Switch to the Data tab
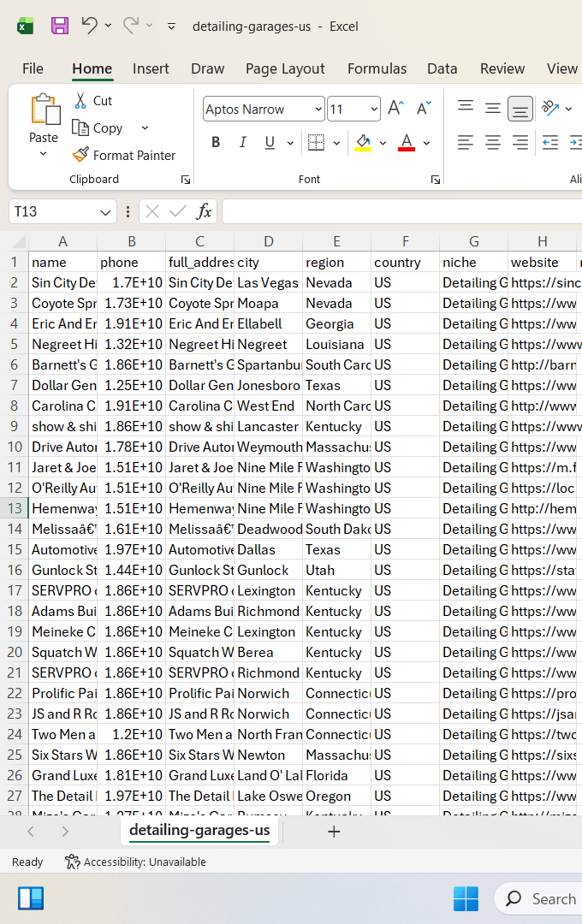This screenshot has width=582, height=924. 442,68
